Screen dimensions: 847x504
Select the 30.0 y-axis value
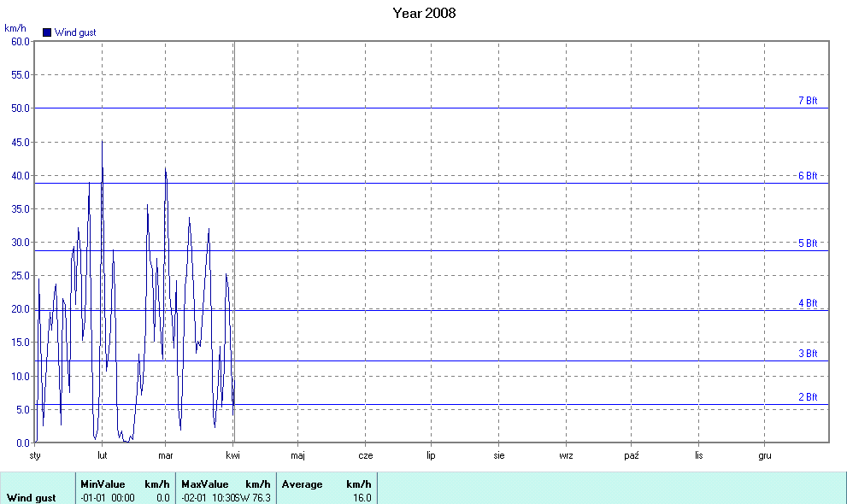(x=21, y=243)
